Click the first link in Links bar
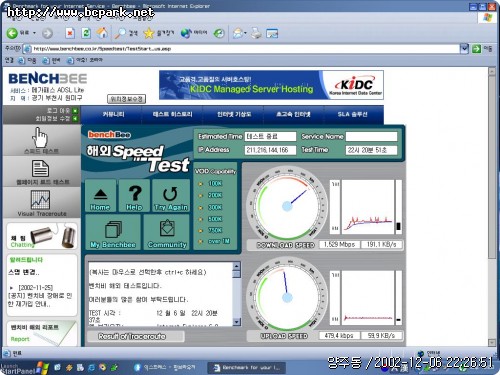 pyautogui.click(x=27, y=60)
